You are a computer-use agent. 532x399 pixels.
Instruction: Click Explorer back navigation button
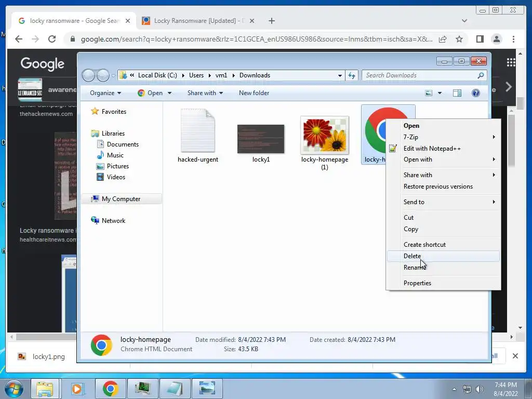[88, 75]
